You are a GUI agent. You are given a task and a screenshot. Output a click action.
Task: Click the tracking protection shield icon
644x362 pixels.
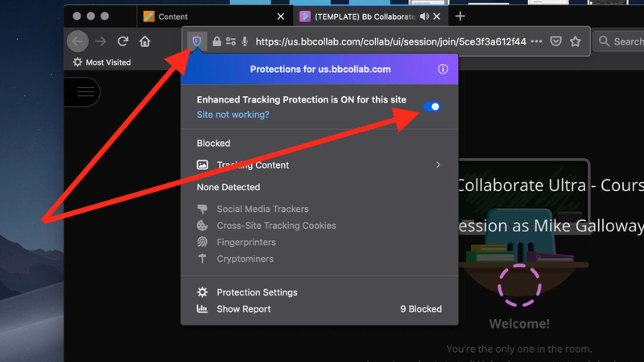(x=197, y=41)
